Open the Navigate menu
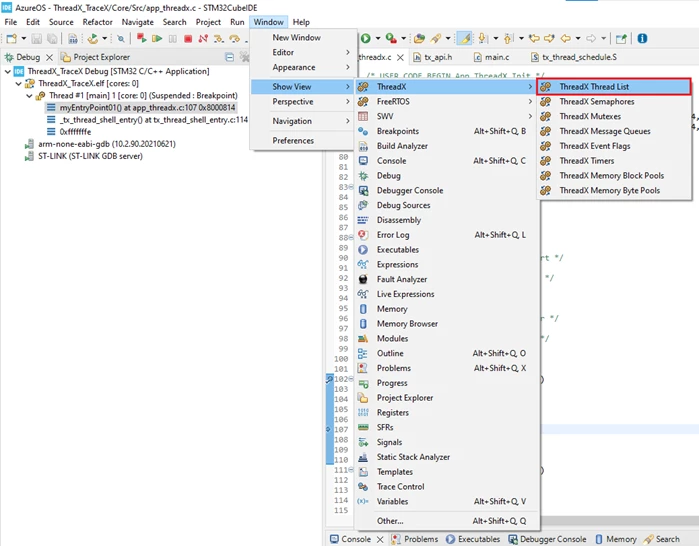Viewport: 699px width, 546px height. [x=137, y=22]
